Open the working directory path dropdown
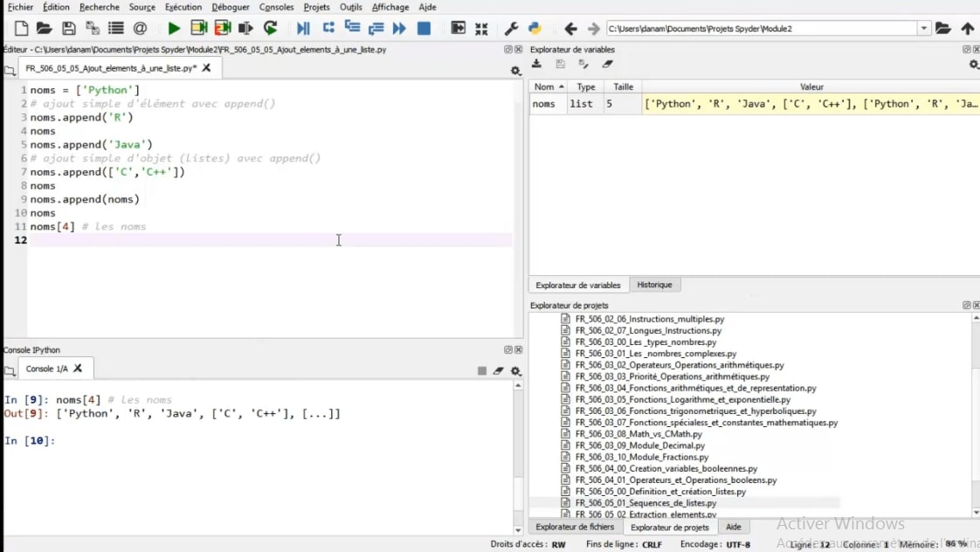The width and height of the screenshot is (980, 552). pos(923,27)
